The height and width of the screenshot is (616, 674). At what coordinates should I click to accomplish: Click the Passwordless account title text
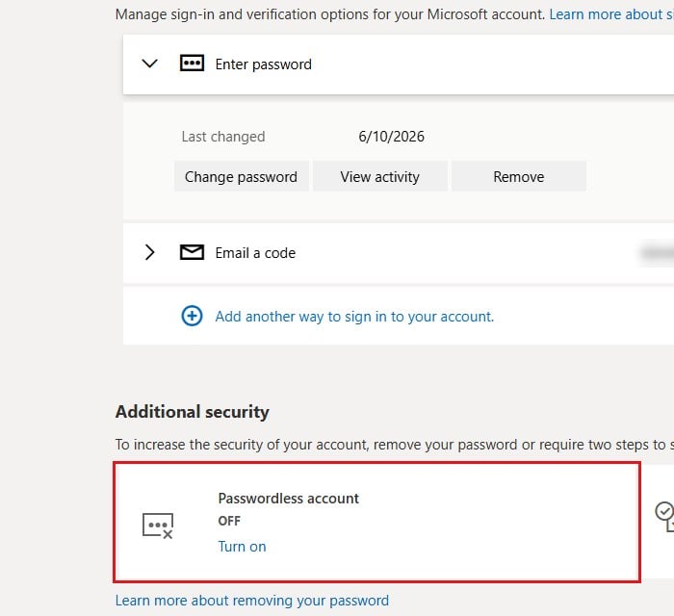(289, 499)
